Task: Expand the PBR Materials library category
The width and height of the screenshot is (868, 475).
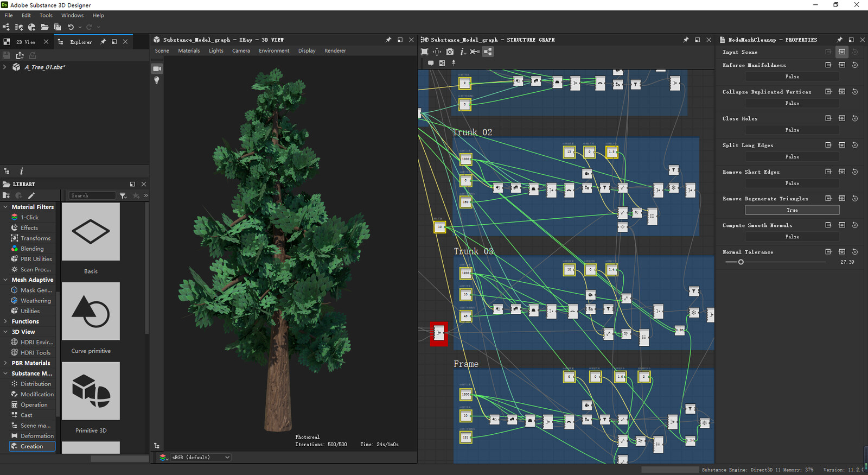Action: click(5, 363)
